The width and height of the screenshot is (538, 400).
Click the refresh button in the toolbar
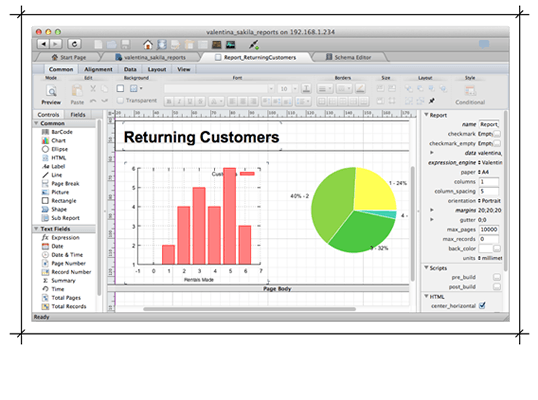74,44
